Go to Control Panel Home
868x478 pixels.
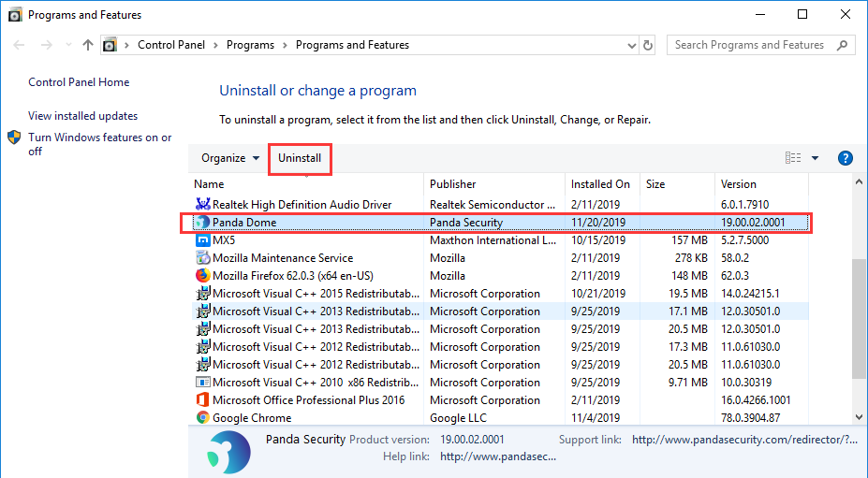[x=79, y=82]
